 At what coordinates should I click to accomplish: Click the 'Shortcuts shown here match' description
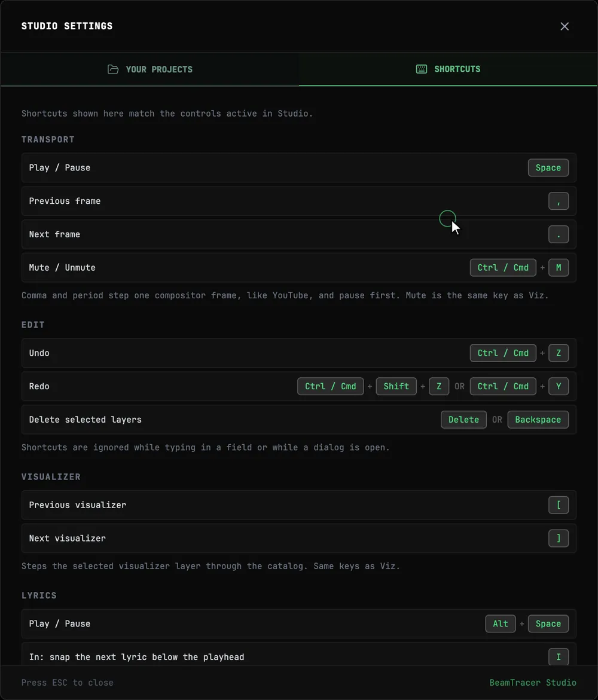167,114
